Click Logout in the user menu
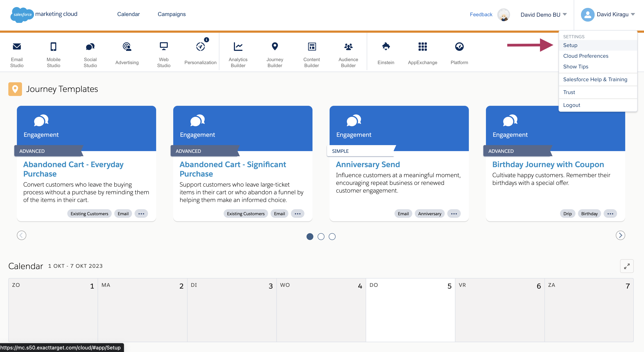Viewport: 644px width, 352px height. point(598,105)
